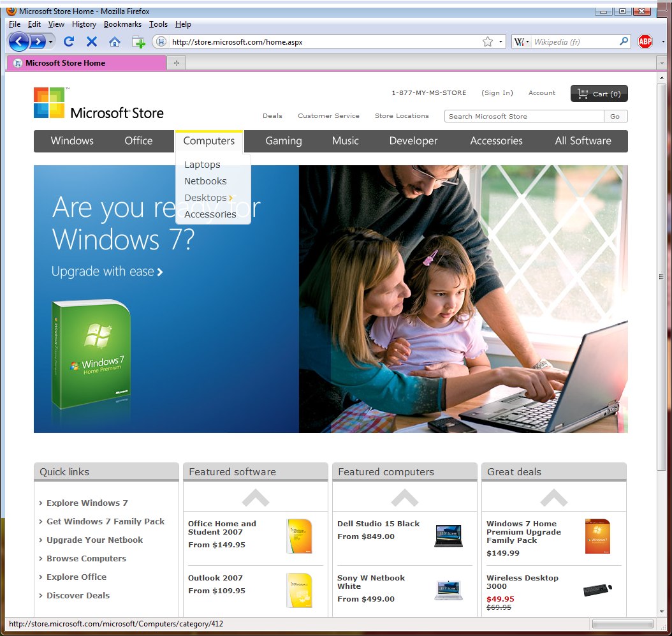Open the Windows 7 Family Pack box image
Viewport: 672px width, 636px height.
click(x=597, y=536)
